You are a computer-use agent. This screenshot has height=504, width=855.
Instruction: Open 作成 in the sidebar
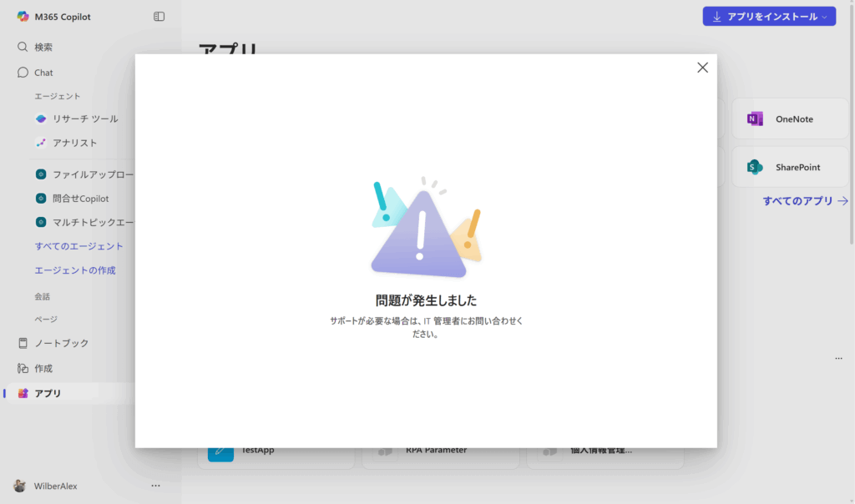(x=43, y=368)
